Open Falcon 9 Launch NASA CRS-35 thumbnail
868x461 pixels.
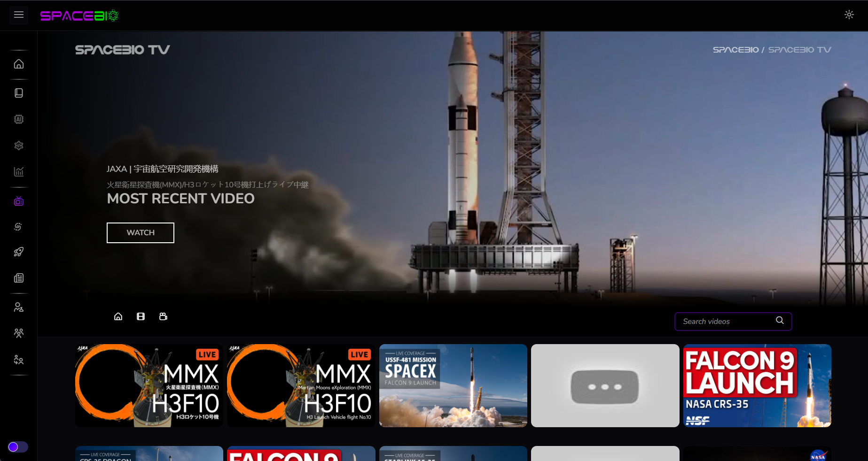click(757, 385)
